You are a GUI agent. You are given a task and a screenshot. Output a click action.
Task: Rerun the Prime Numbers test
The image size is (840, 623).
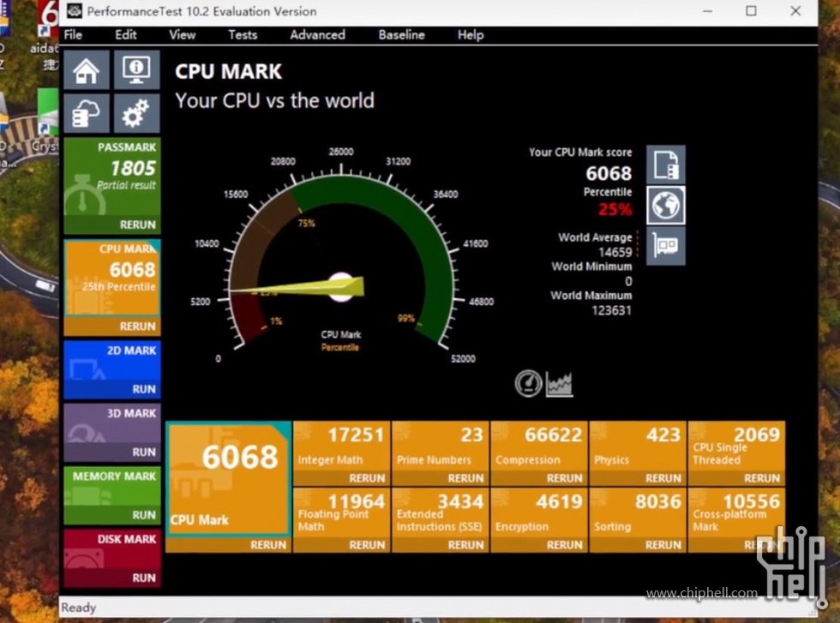[x=465, y=478]
